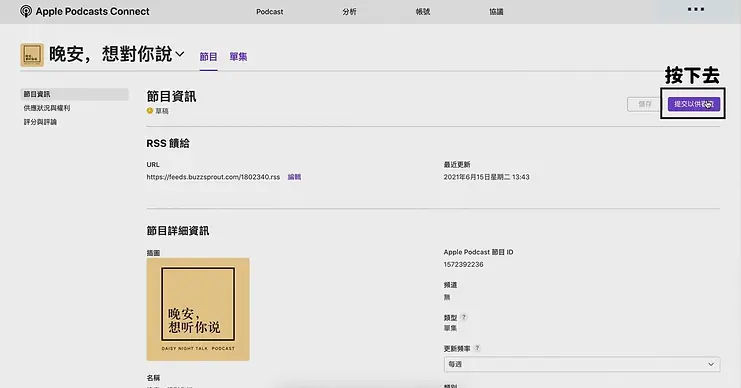Open the 帳號 account menu
741x388 pixels.
point(422,12)
